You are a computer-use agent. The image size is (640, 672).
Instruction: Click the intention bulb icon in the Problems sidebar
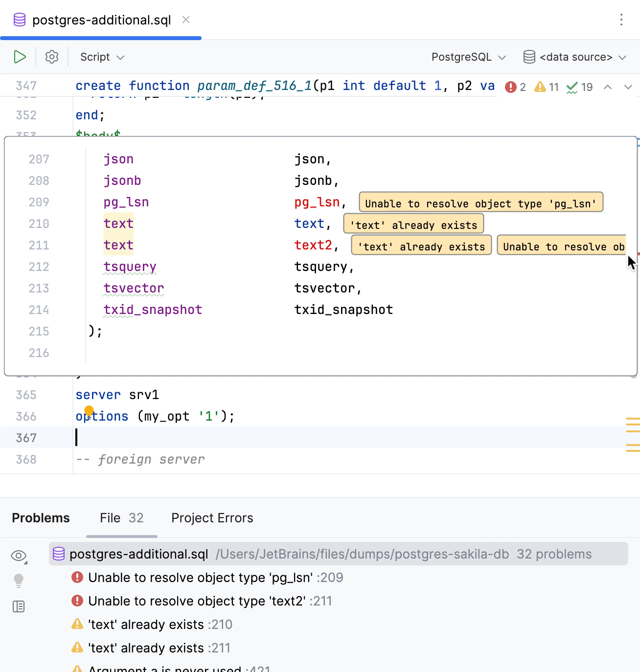(x=19, y=581)
